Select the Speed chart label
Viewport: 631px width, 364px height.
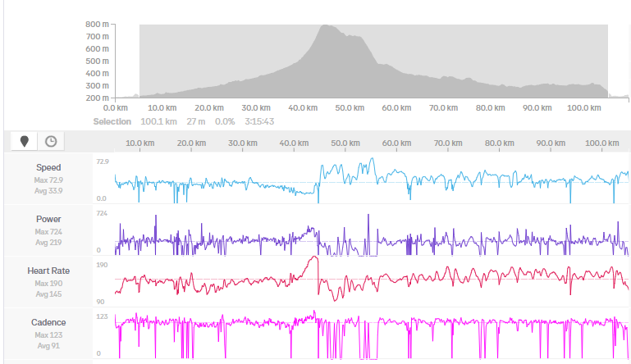48,167
